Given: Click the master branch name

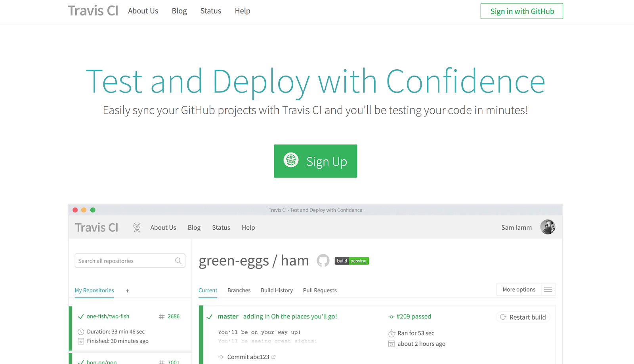Looking at the screenshot, I should click(x=228, y=316).
